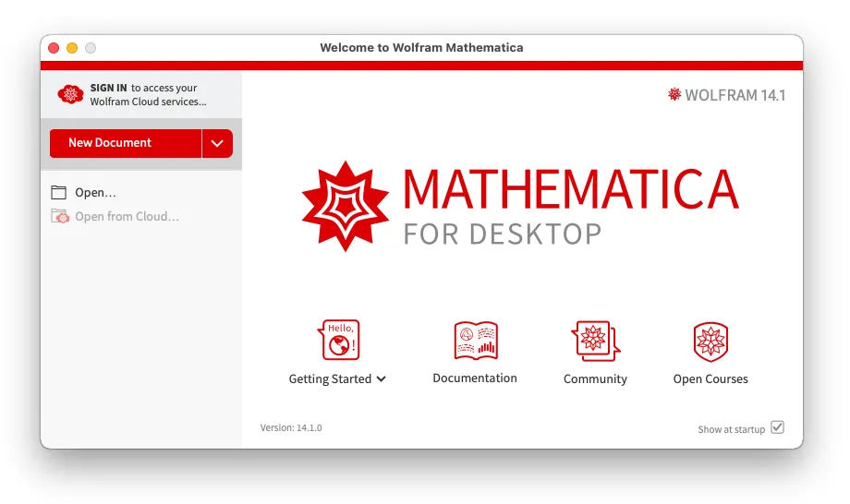Click the Open Courses label
Image resolution: width=850 pixels, height=504 pixels.
[710, 379]
